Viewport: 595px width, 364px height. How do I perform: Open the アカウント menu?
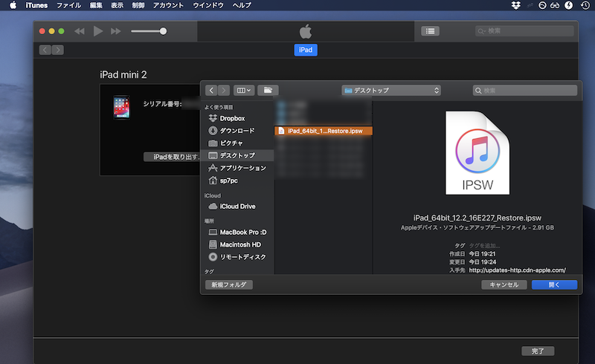(x=168, y=5)
